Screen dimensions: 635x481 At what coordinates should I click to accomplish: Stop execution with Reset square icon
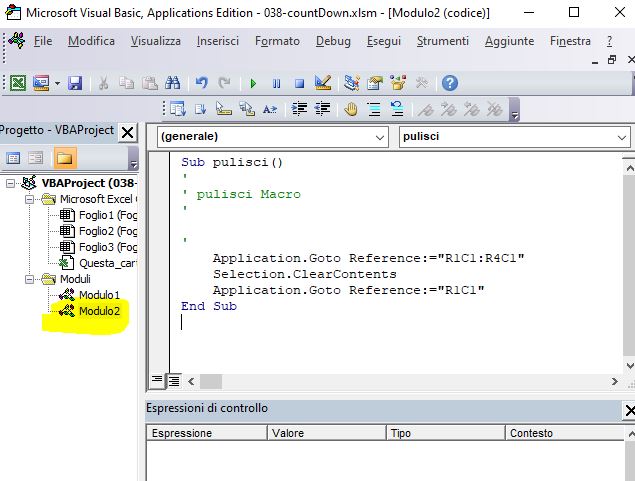click(299, 84)
